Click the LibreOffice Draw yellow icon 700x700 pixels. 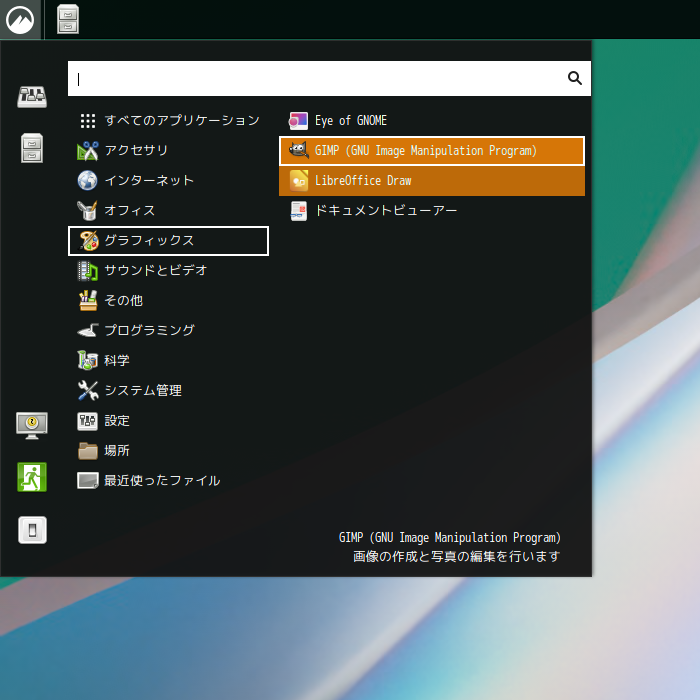click(x=298, y=181)
